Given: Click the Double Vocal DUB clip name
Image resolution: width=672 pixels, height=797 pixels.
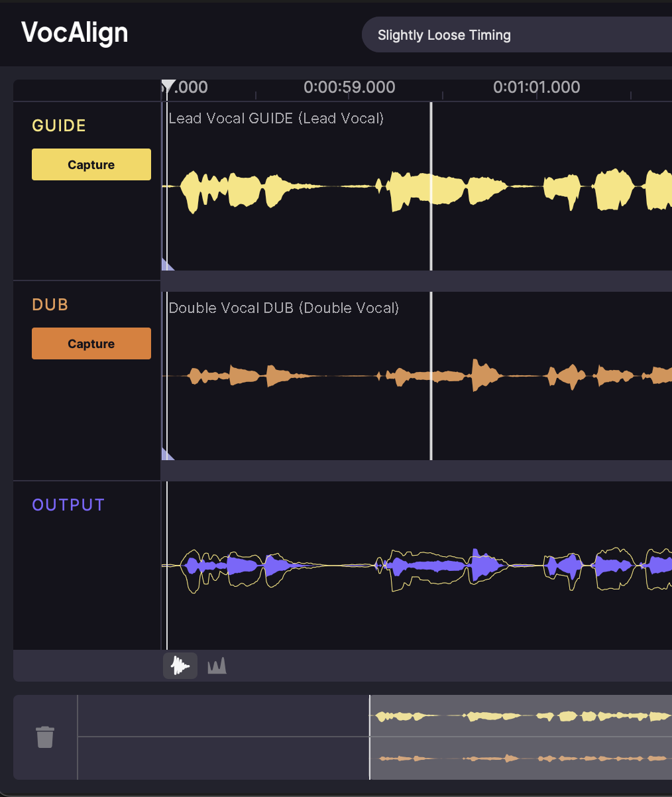Looking at the screenshot, I should 284,308.
